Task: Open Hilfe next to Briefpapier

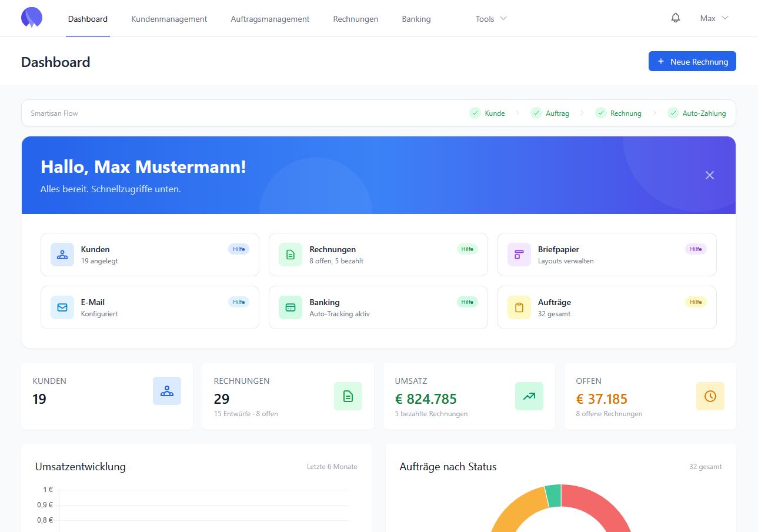Action: tap(696, 249)
